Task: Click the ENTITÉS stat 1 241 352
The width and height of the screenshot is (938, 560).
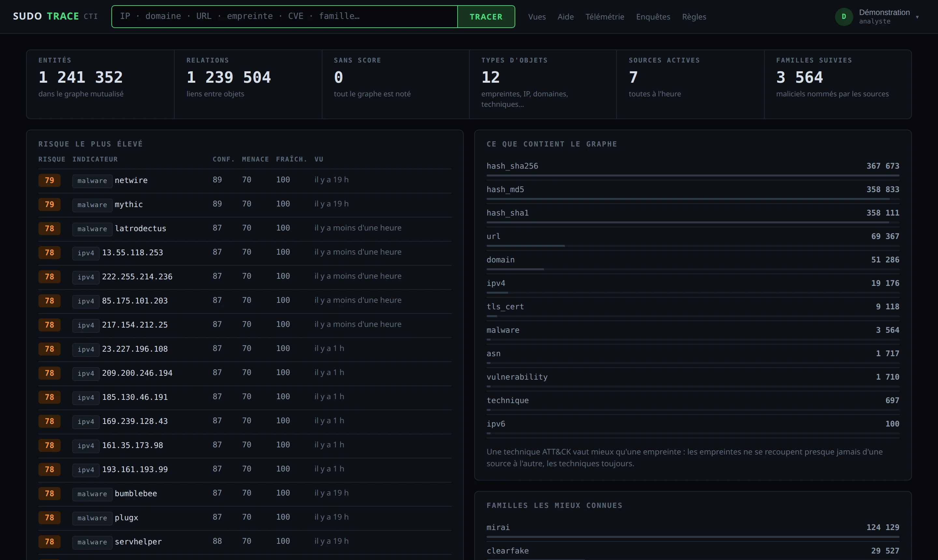Action: click(80, 77)
